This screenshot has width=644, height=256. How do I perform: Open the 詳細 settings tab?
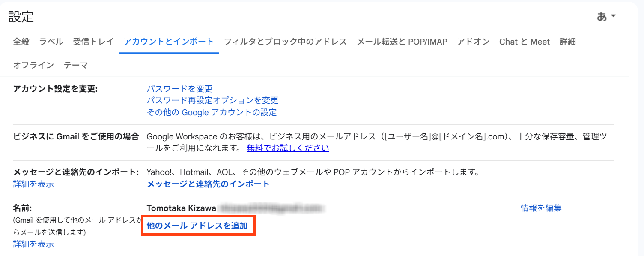pyautogui.click(x=567, y=42)
